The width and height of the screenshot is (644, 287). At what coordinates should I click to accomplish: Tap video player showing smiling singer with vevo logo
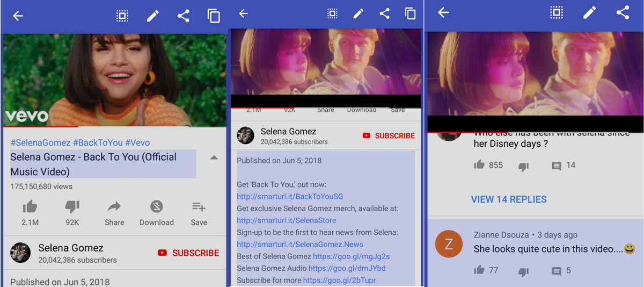coord(114,80)
